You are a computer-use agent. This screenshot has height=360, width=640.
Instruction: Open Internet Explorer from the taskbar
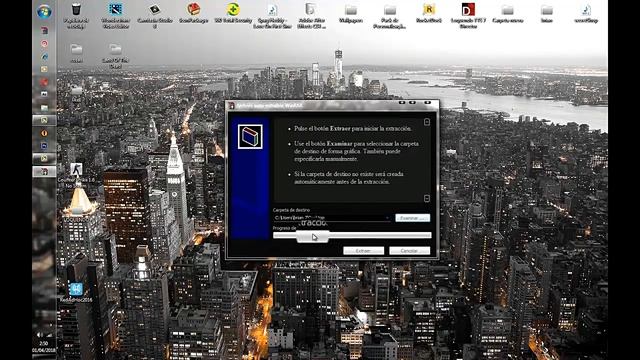point(44,57)
